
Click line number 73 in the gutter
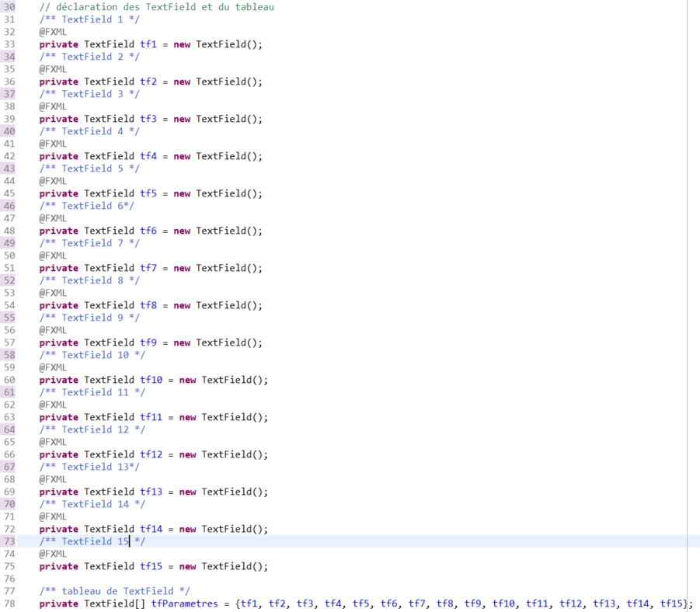tap(9, 541)
